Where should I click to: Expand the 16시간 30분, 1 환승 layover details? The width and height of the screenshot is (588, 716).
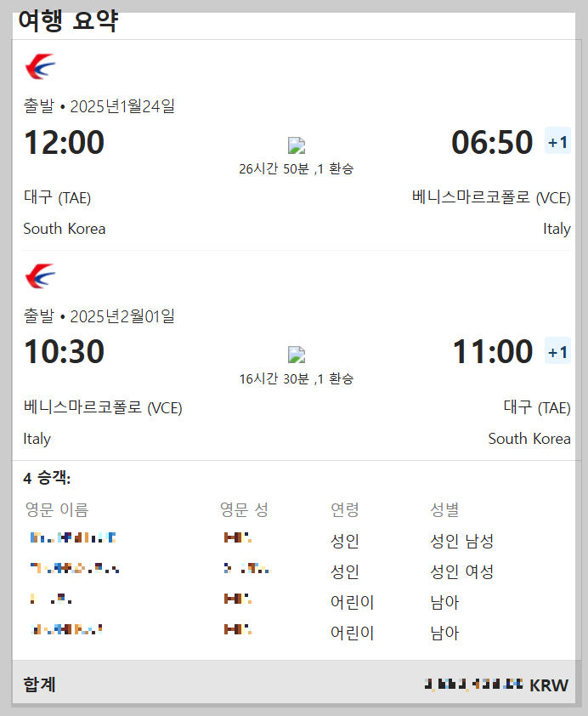coord(296,378)
